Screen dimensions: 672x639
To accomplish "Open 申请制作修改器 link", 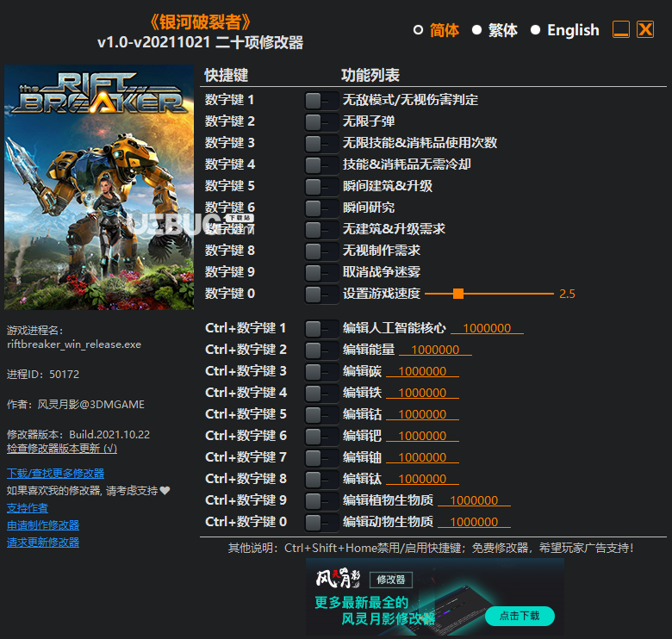I will point(43,525).
